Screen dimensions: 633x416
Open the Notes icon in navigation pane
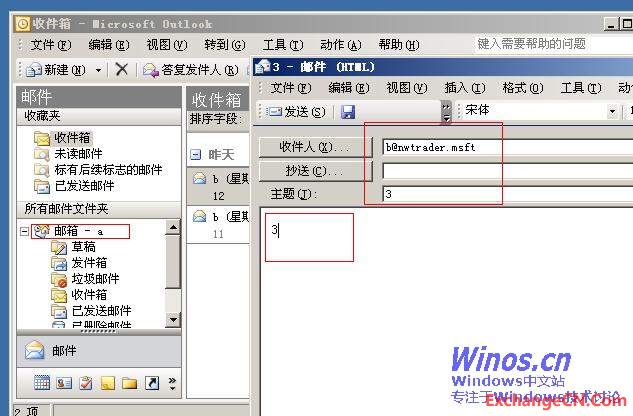[x=107, y=383]
